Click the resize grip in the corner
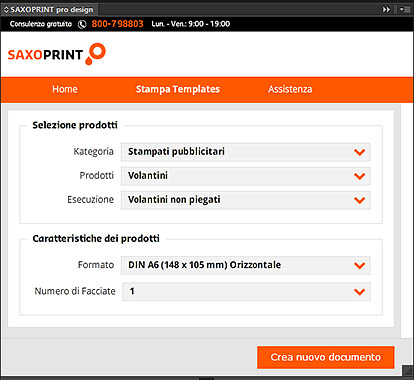Viewport: 414px width, 380px height. point(408,371)
